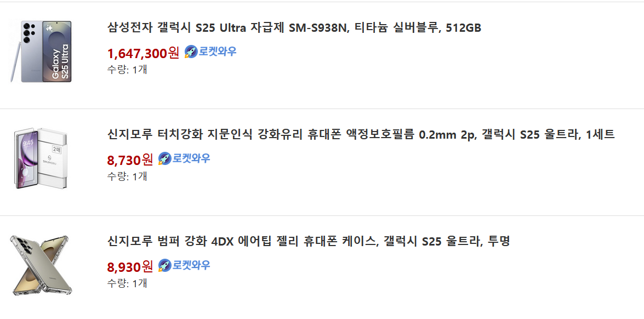Viewport: 644px width, 319px height.
Task: Open the 신지모루 터치강화 지문인식 강화유리 title
Action: pyautogui.click(x=361, y=135)
